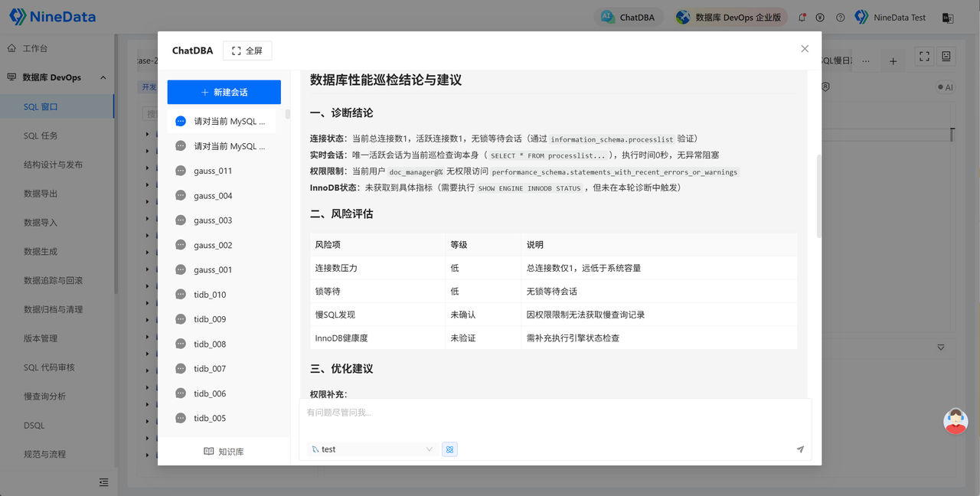980x496 pixels.
Task: Open the gauss_004 conversation
Action: click(221, 196)
